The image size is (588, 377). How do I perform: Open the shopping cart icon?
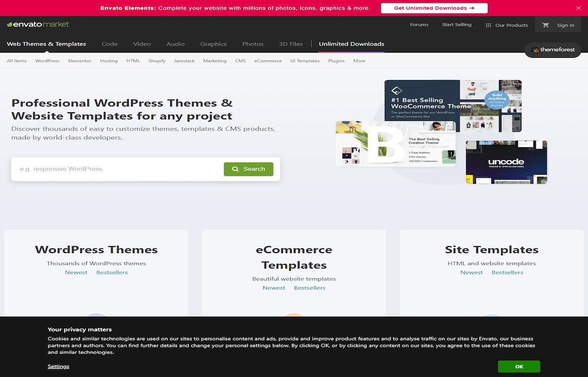tap(545, 25)
